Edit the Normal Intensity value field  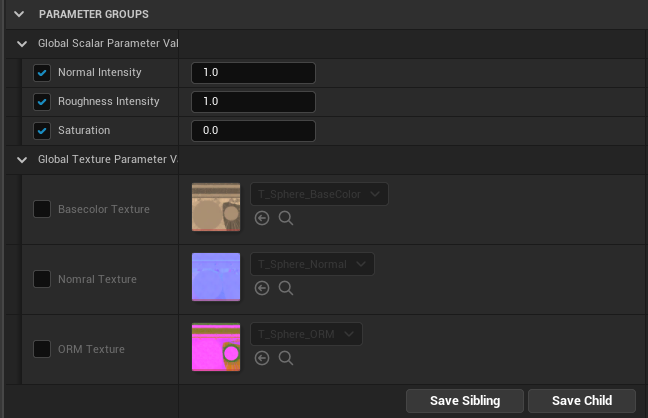[253, 73]
